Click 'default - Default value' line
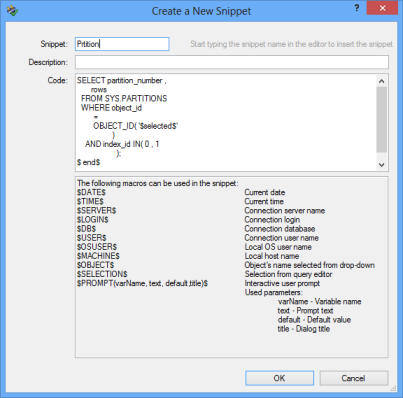The image size is (403, 398). click(314, 320)
